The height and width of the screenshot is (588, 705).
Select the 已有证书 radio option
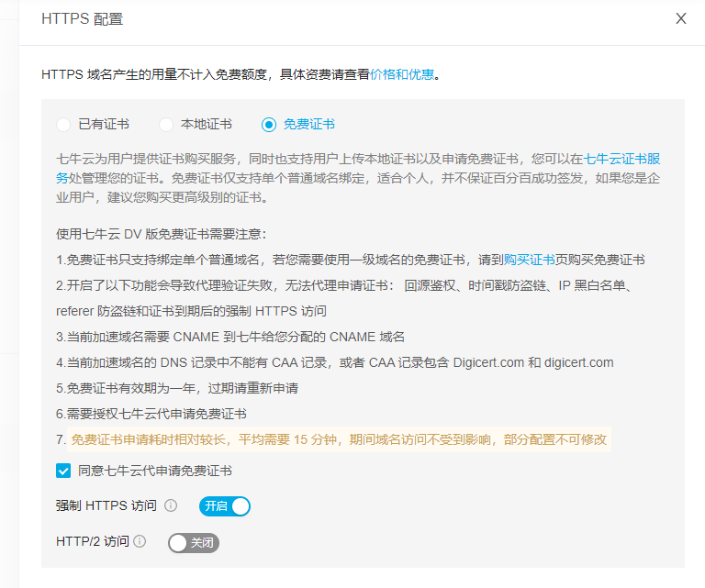point(63,125)
